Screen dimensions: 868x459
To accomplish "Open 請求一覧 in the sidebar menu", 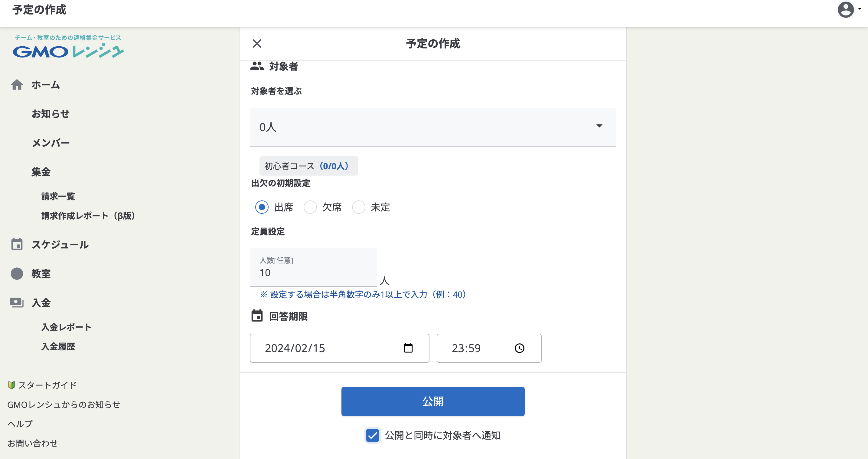I will click(58, 196).
